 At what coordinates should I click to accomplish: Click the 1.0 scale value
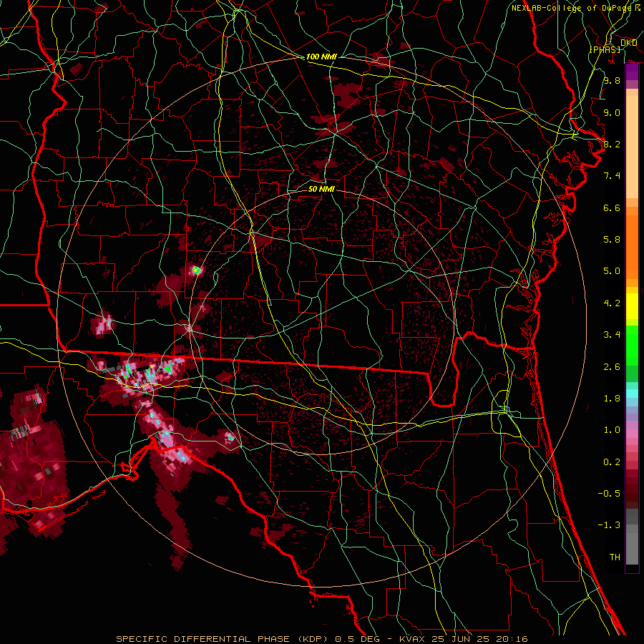(612, 430)
